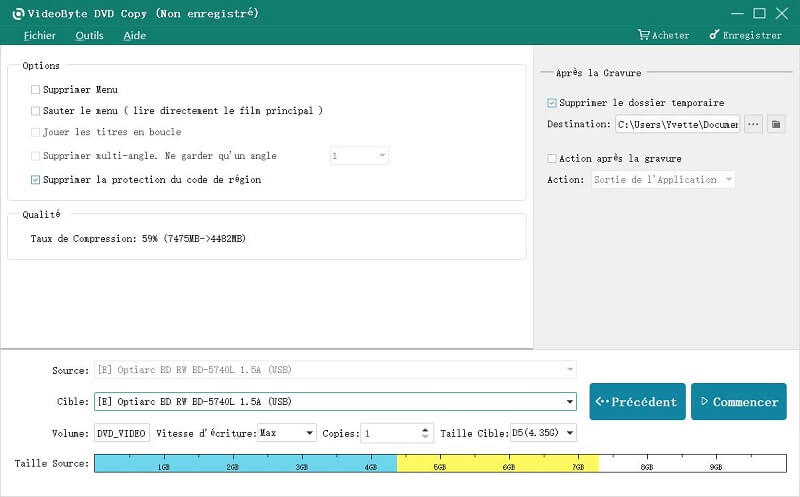Open the Vitesse d'écriture Max dropdown

pyautogui.click(x=287, y=433)
